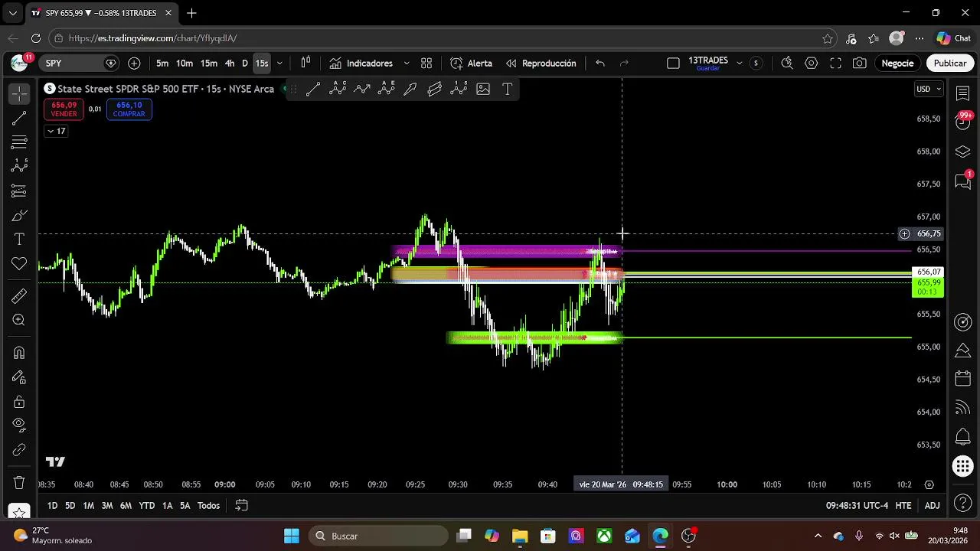Image resolution: width=980 pixels, height=551 pixels.
Task: Toggle the favorites star toolbar
Action: tap(19, 512)
